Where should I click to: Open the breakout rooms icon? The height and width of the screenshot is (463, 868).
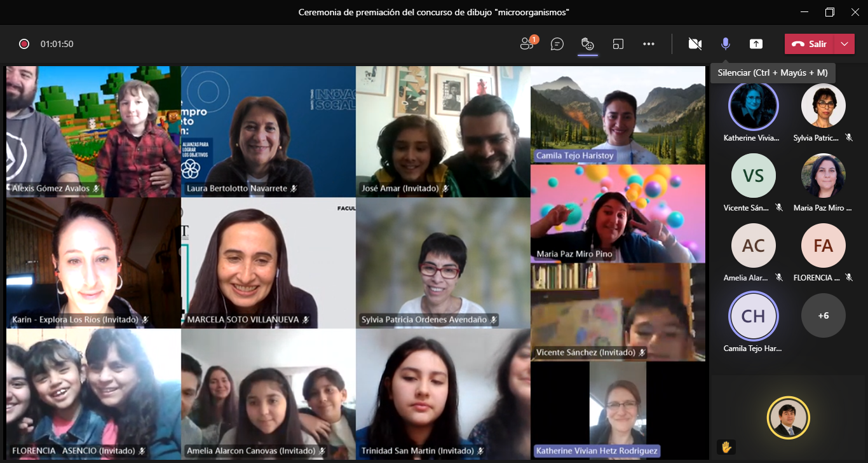point(618,44)
